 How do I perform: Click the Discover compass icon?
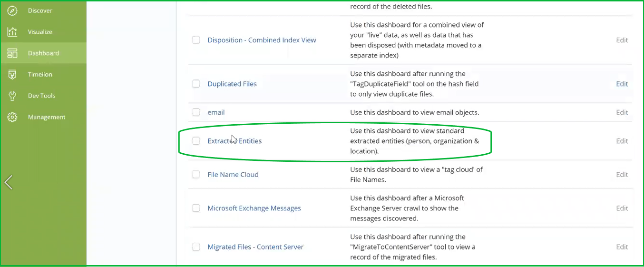click(x=12, y=10)
